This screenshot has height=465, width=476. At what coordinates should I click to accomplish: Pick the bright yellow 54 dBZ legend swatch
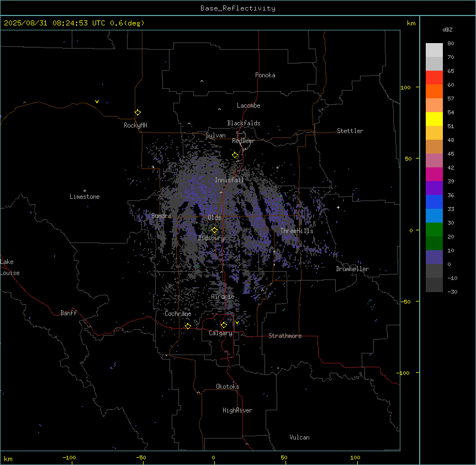pos(434,119)
